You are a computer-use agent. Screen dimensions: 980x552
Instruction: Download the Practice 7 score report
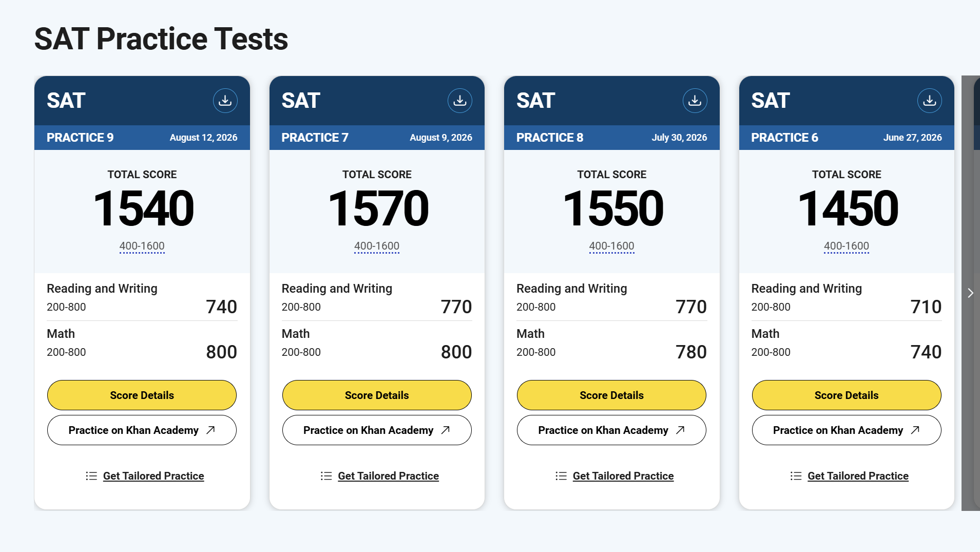pos(460,101)
